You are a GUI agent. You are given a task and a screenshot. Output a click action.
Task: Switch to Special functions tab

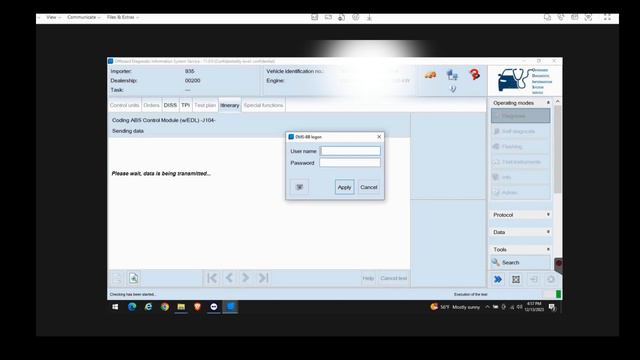(x=263, y=105)
